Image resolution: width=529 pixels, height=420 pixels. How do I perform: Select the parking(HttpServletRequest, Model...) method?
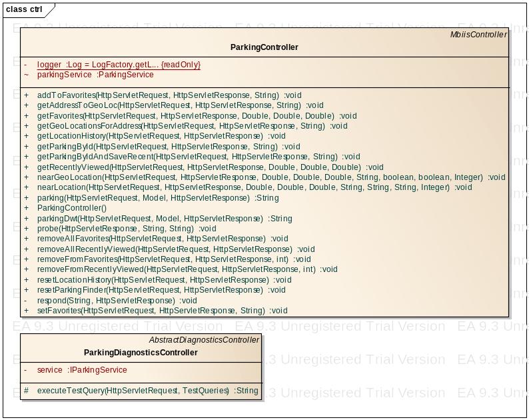click(158, 198)
